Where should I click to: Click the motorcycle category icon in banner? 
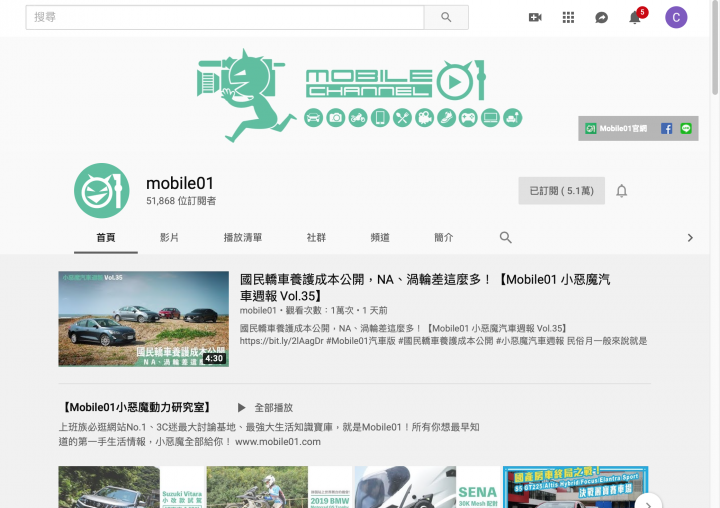coord(358,118)
